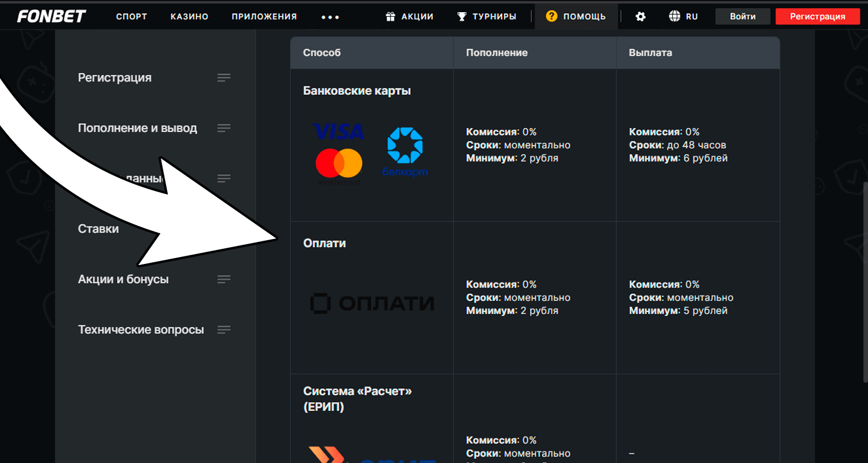Viewport: 868px width, 463px height.
Task: Click the Войти login button
Action: pos(742,16)
